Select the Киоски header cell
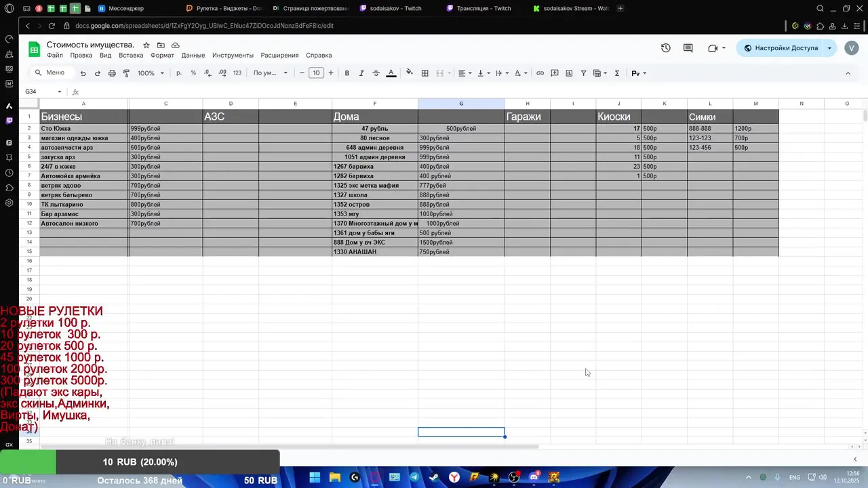Image resolution: width=868 pixels, height=488 pixels. click(618, 117)
